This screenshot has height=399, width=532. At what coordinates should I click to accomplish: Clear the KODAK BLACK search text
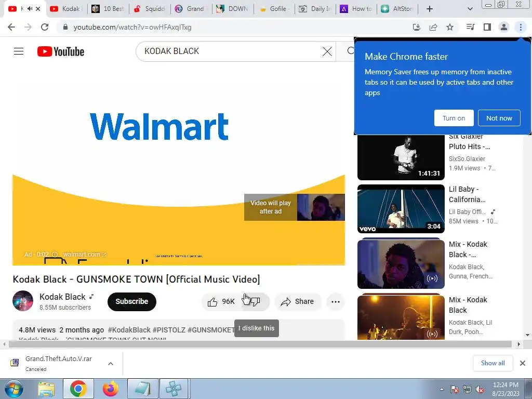tap(327, 51)
